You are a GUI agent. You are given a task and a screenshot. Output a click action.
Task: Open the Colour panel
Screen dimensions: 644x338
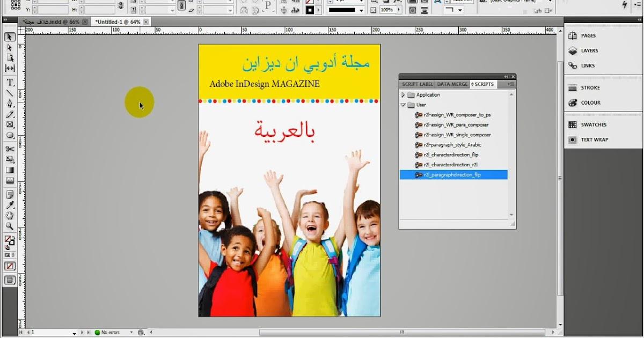pos(590,102)
